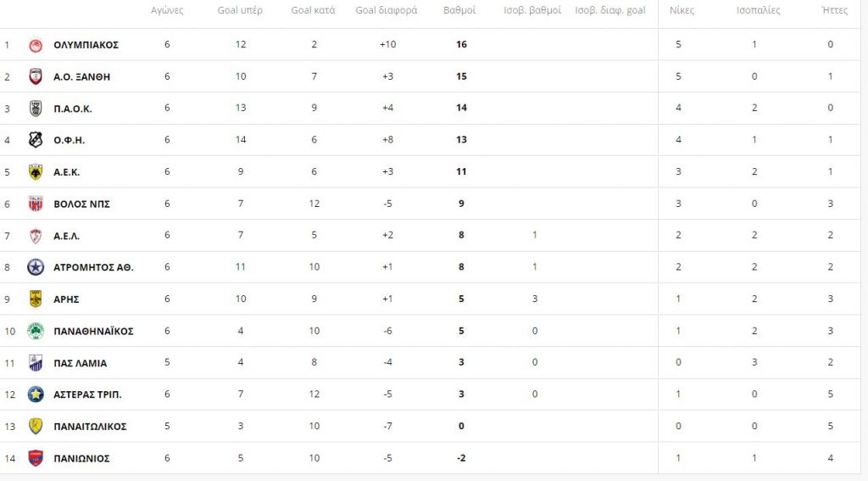Image resolution: width=868 pixels, height=481 pixels.
Task: Sort by the Ήττες column header
Action: pos(834,10)
